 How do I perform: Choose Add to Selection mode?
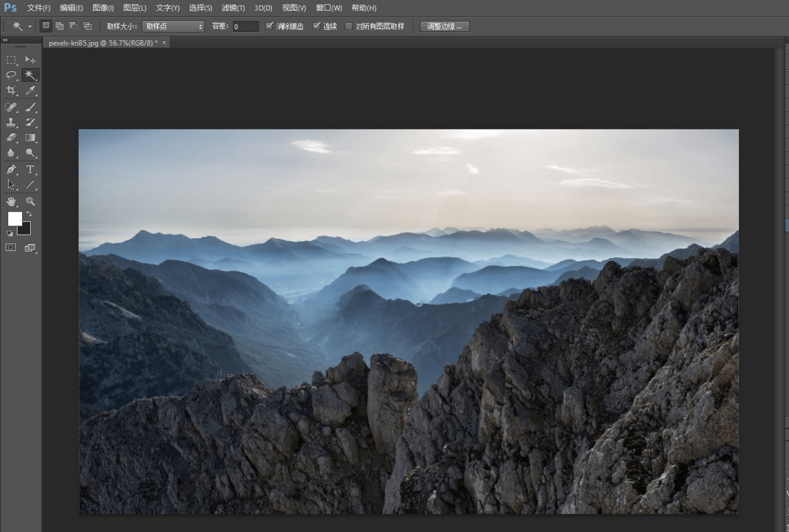pyautogui.click(x=60, y=26)
